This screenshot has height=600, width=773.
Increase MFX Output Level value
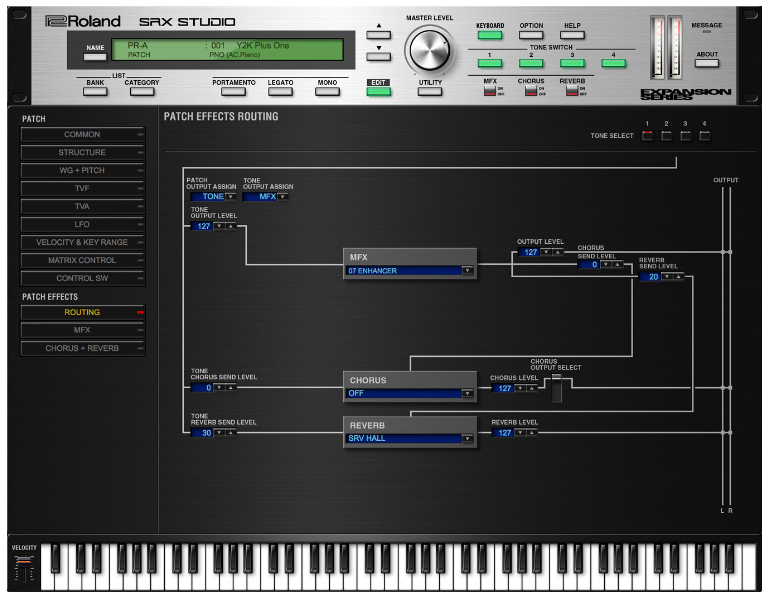pos(558,252)
